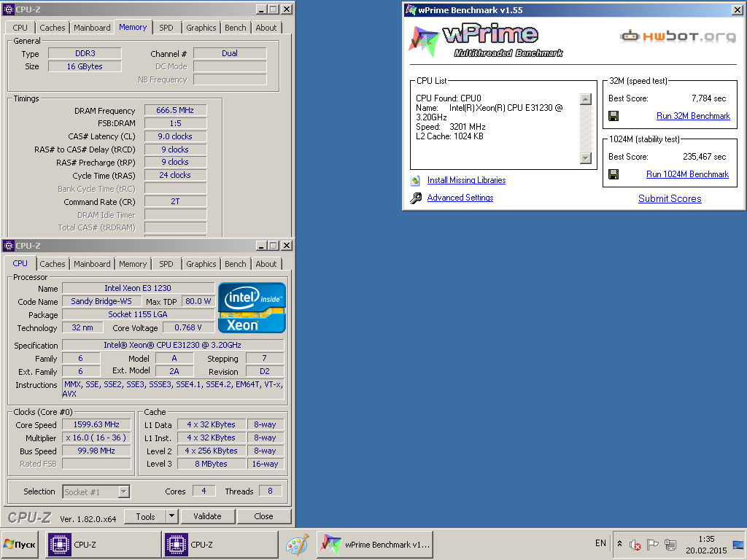747x560 pixels.
Task: Minimize the lower CPU-Z window
Action: [x=261, y=246]
